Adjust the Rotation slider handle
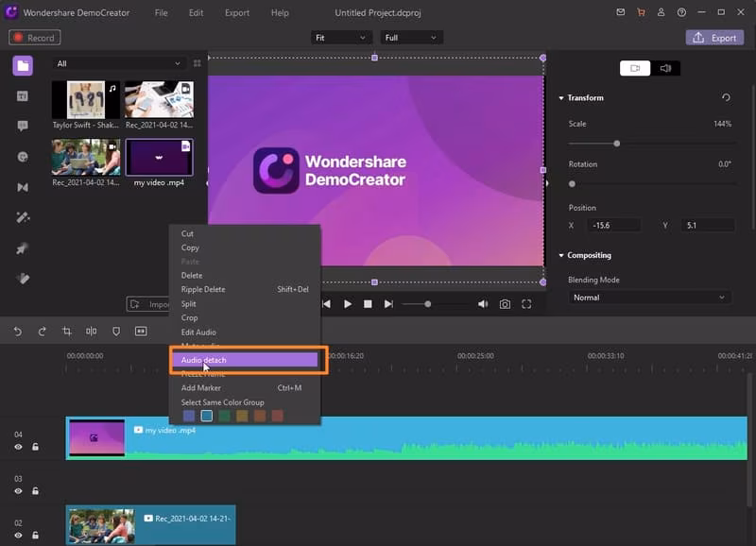This screenshot has height=546, width=756. [x=572, y=184]
